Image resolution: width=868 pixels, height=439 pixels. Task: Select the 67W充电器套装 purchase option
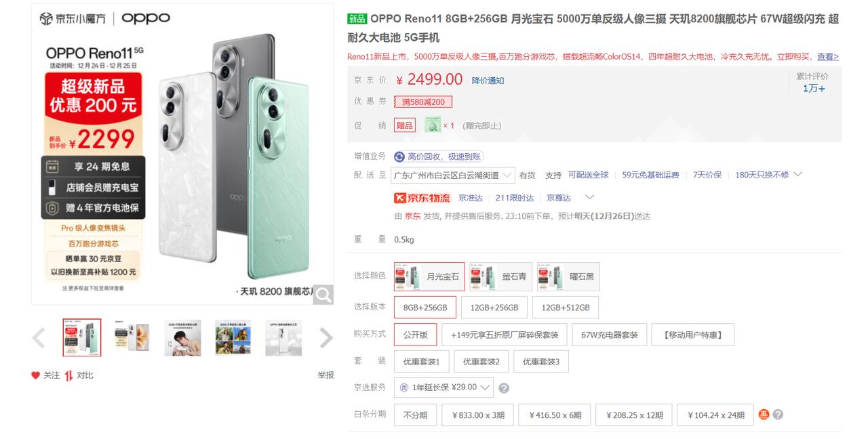coord(610,335)
